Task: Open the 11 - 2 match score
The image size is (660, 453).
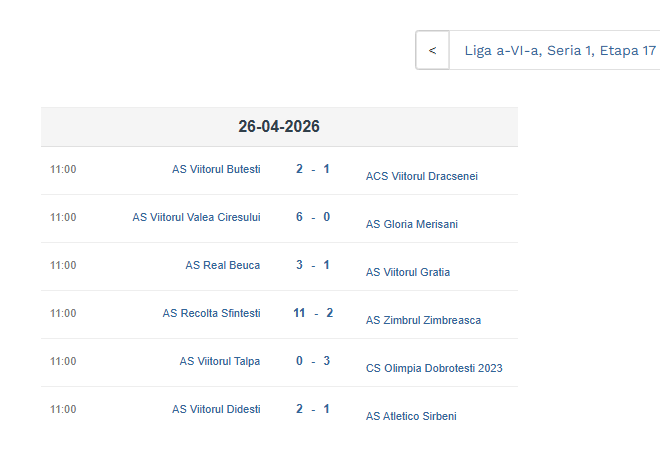Action: pyautogui.click(x=313, y=313)
